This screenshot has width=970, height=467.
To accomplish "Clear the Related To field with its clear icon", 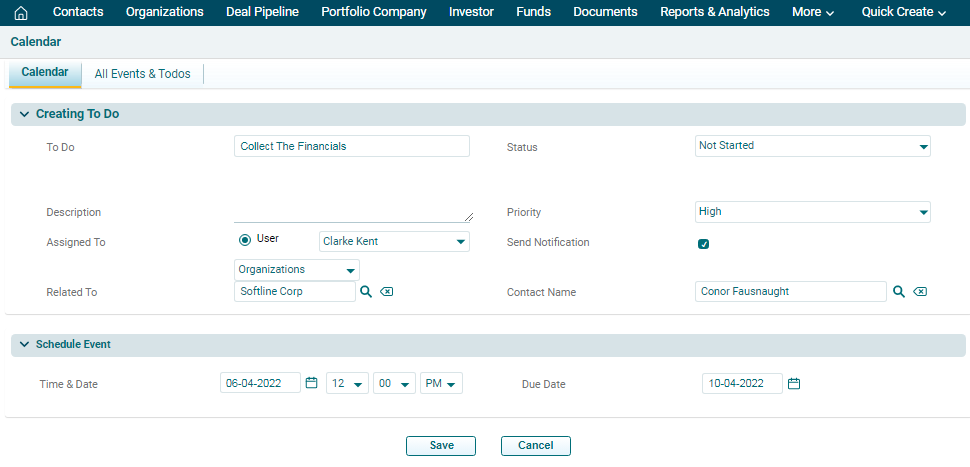I will [x=387, y=291].
